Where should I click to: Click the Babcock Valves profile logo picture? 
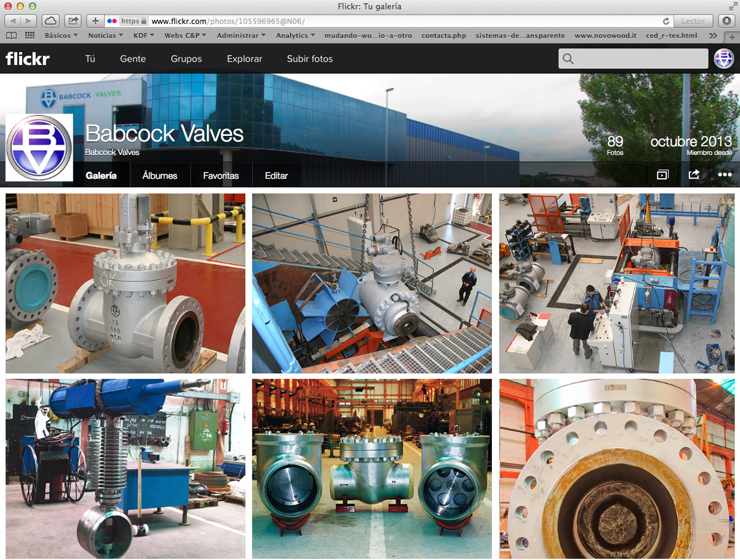[x=39, y=147]
